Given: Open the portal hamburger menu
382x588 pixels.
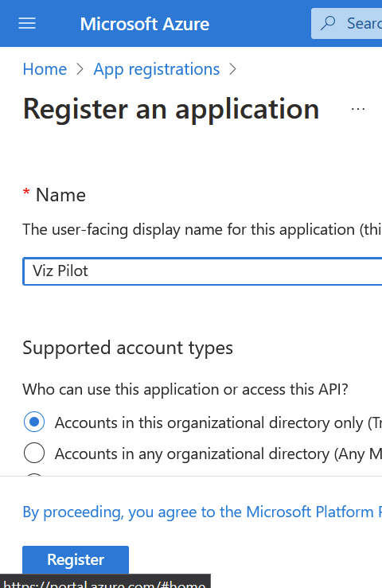Looking at the screenshot, I should [x=27, y=23].
